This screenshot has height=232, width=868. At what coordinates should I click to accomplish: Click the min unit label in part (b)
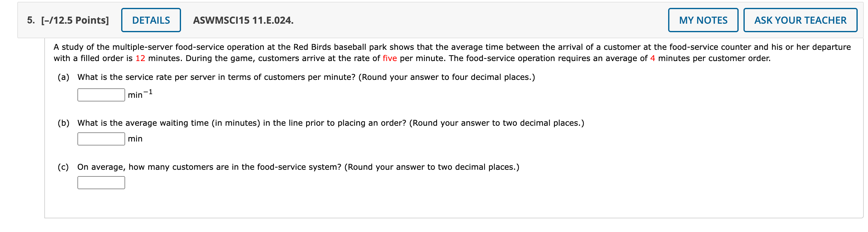(x=135, y=138)
